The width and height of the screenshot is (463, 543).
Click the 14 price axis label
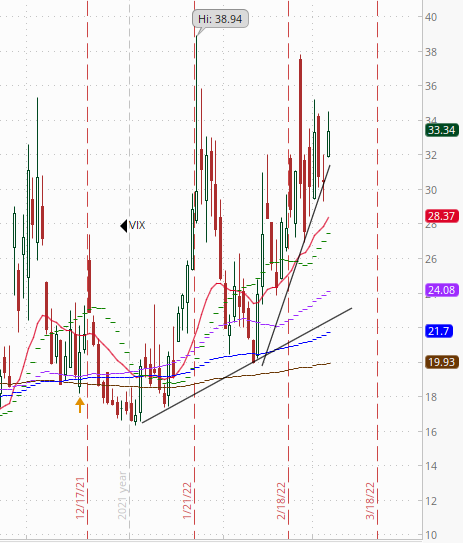pos(431,466)
